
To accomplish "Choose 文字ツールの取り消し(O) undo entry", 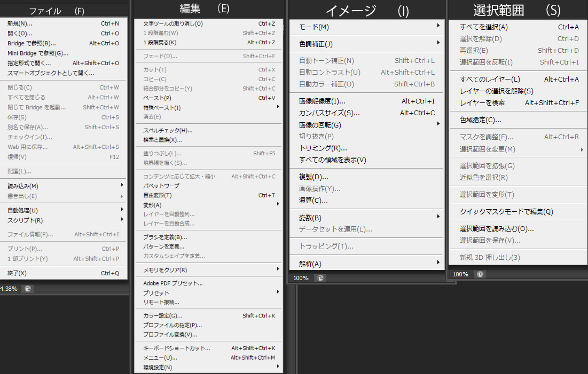I will (208, 23).
